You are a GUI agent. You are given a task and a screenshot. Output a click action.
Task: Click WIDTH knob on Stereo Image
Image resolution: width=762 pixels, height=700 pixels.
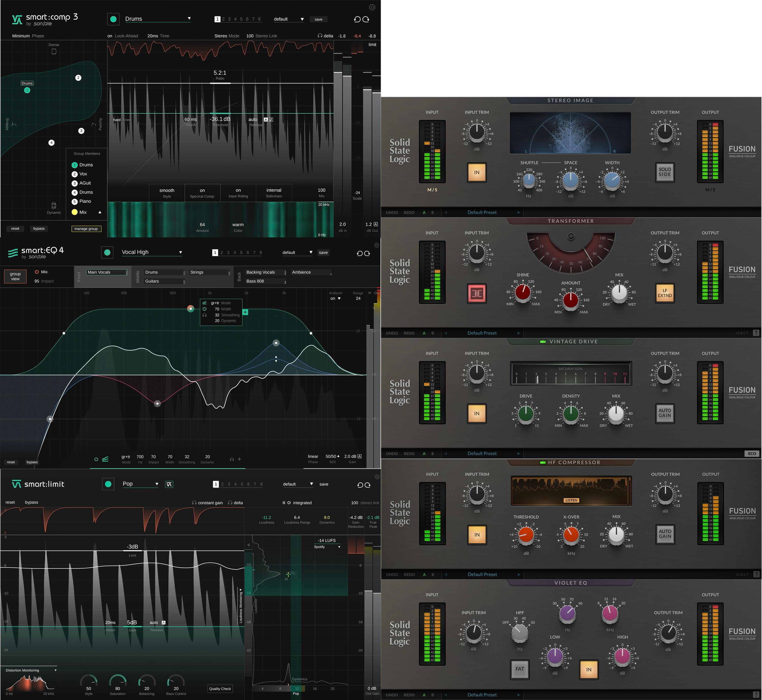tap(612, 181)
